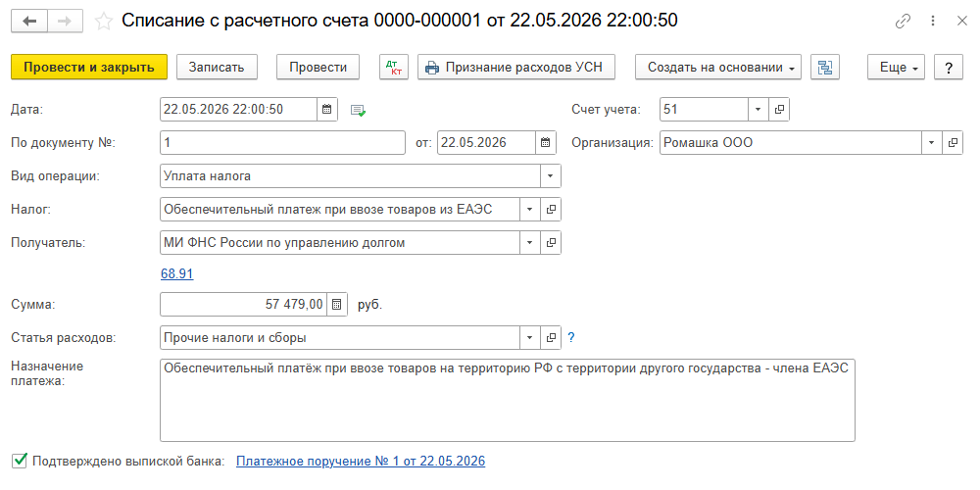
Task: Expand the Вид операции dropdown
Action: pos(551,175)
